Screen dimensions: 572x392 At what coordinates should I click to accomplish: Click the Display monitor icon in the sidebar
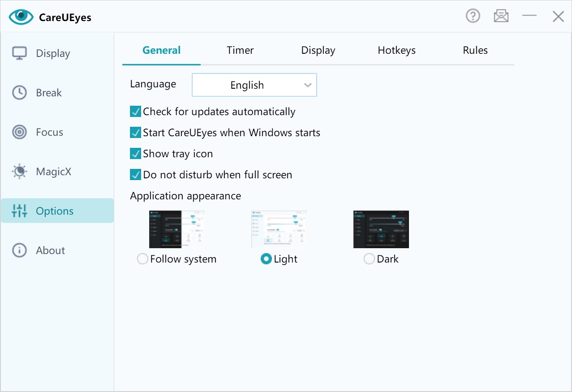19,53
